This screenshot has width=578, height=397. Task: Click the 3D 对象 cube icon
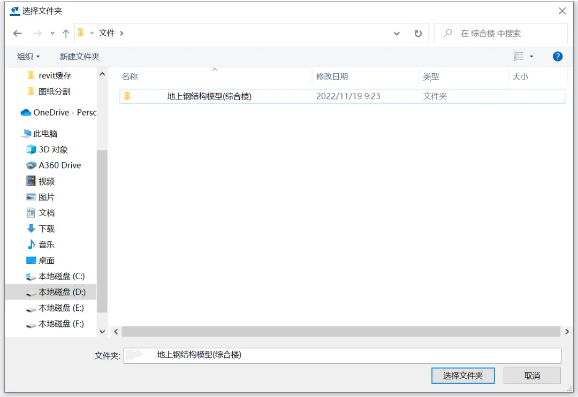click(x=31, y=149)
